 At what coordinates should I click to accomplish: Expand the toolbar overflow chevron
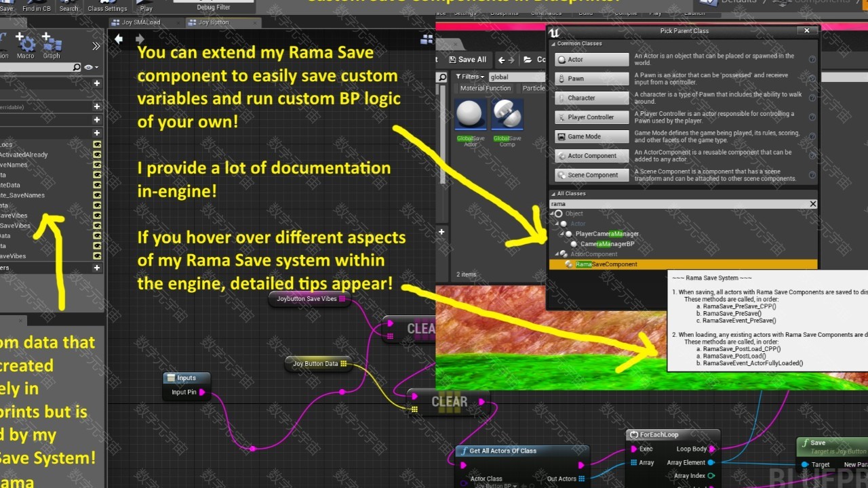96,46
